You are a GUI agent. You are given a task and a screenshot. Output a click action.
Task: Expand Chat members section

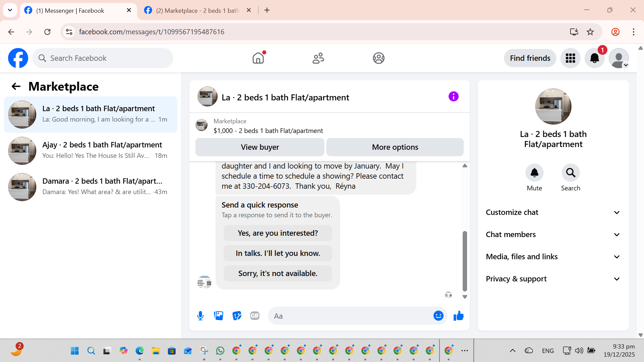point(553,235)
